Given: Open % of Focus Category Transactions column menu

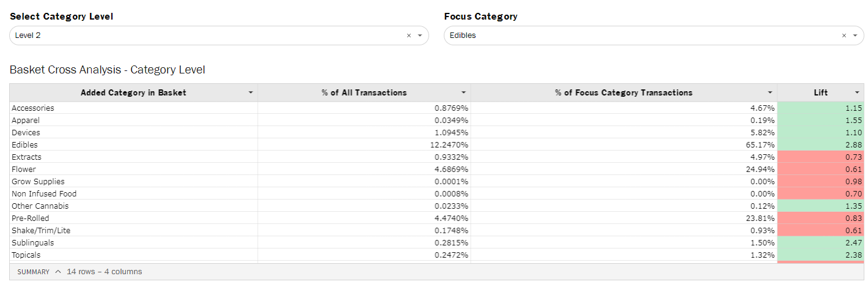Looking at the screenshot, I should tap(770, 93).
